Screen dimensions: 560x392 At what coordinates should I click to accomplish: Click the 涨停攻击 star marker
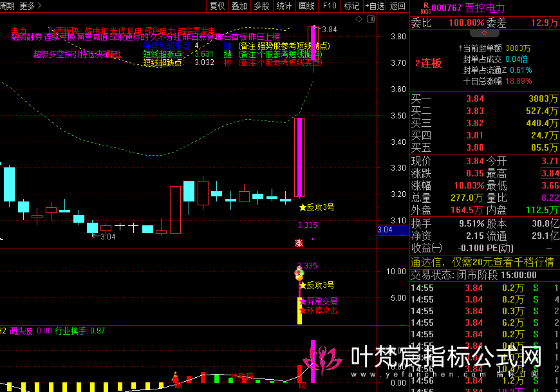pos(320,311)
